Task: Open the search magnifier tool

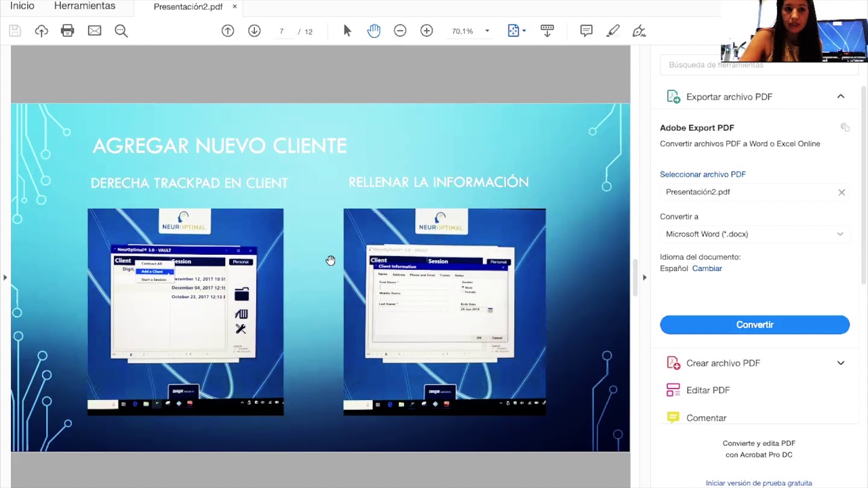Action: pyautogui.click(x=121, y=30)
